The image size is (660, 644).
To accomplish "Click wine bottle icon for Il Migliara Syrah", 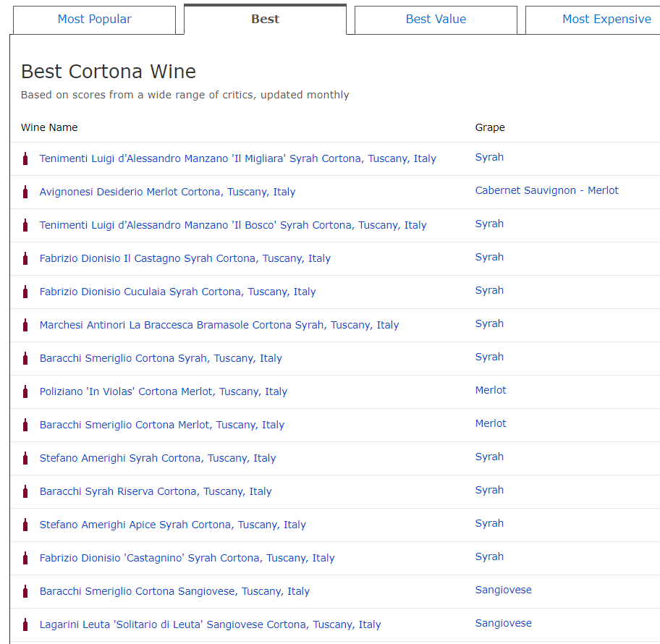I will [x=25, y=158].
